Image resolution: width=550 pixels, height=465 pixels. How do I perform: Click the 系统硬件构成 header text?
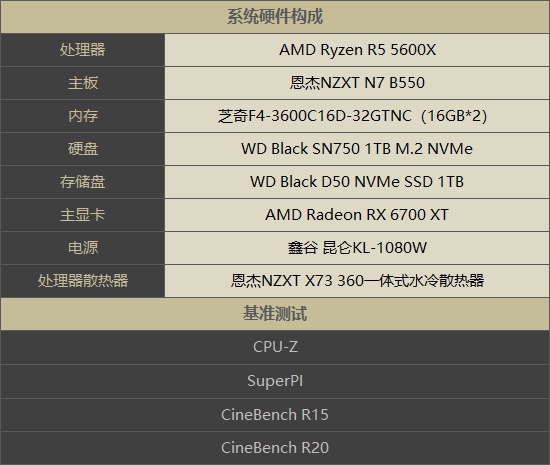click(x=275, y=16)
